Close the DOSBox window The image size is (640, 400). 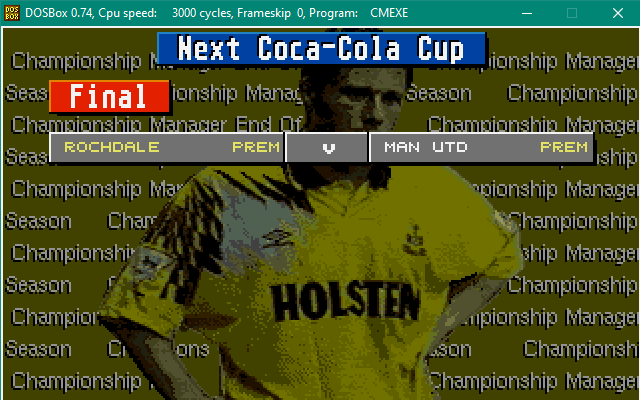click(x=618, y=13)
